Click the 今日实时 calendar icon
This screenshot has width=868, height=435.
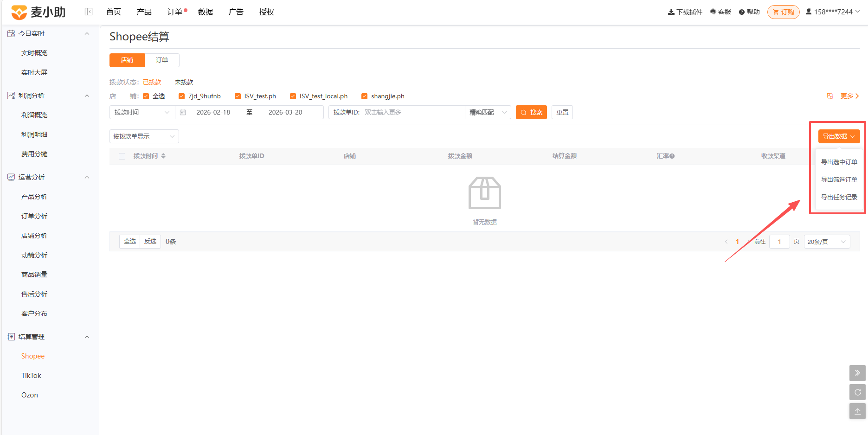(11, 33)
